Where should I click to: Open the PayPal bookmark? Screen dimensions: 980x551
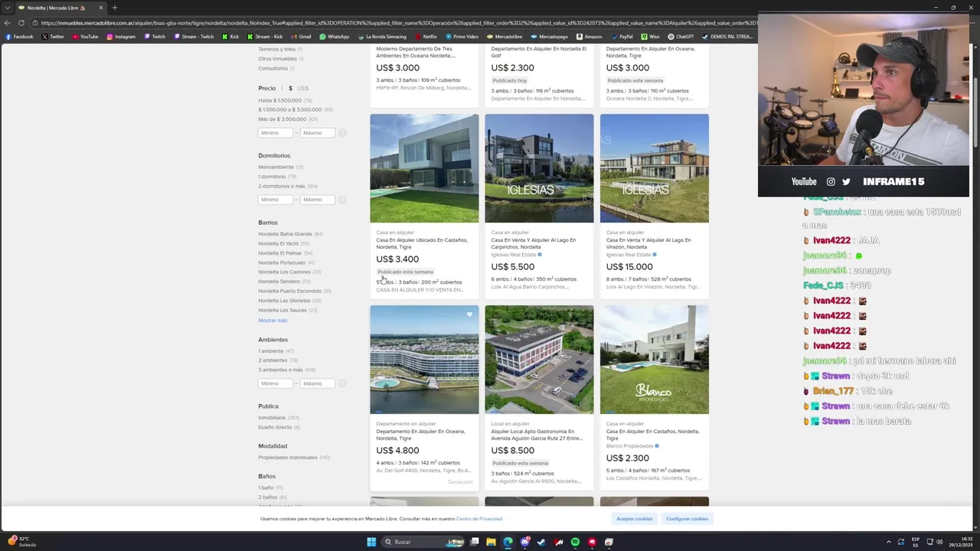(622, 37)
